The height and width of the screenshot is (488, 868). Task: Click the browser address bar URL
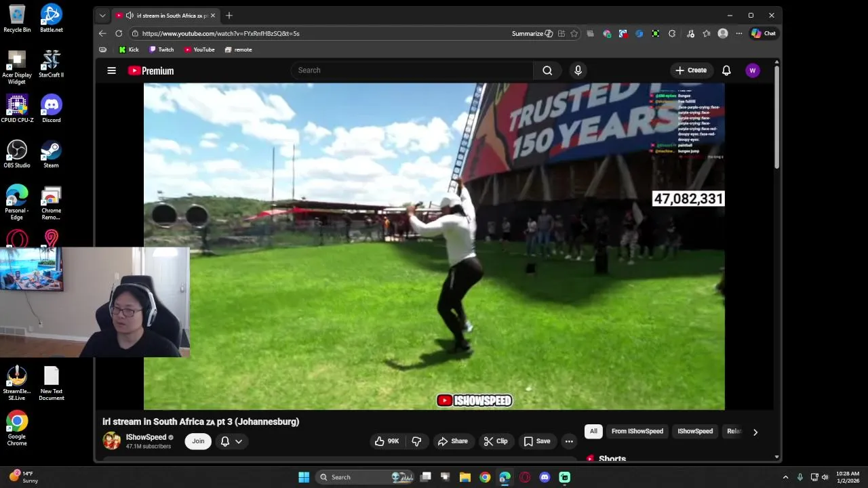220,33
